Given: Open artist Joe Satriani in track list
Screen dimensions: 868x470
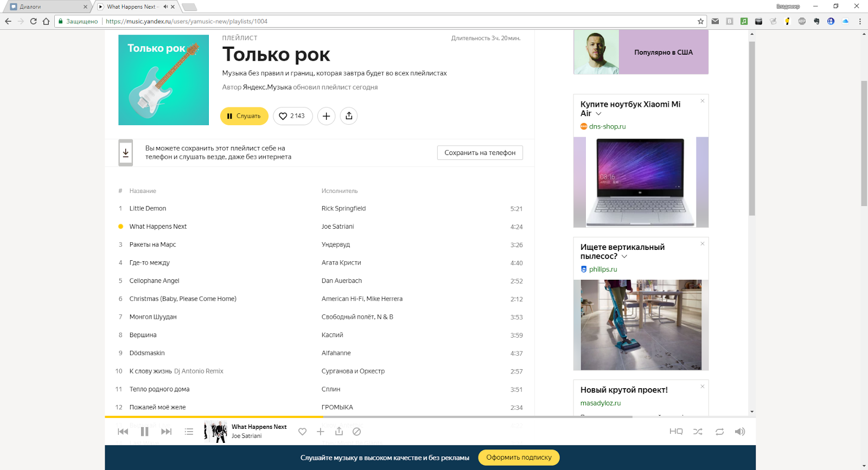Looking at the screenshot, I should (337, 227).
